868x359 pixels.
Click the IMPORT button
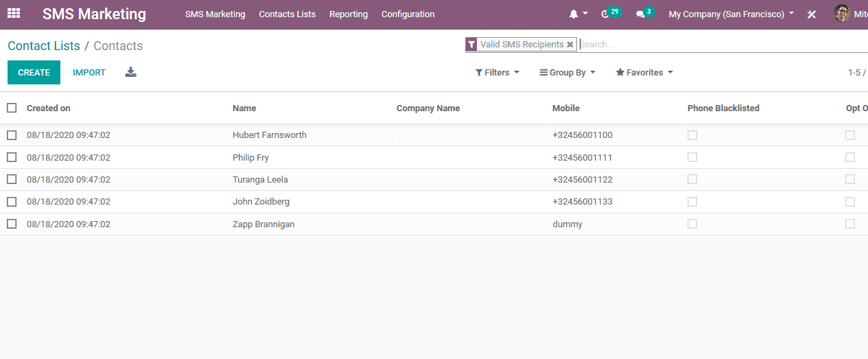[x=89, y=72]
